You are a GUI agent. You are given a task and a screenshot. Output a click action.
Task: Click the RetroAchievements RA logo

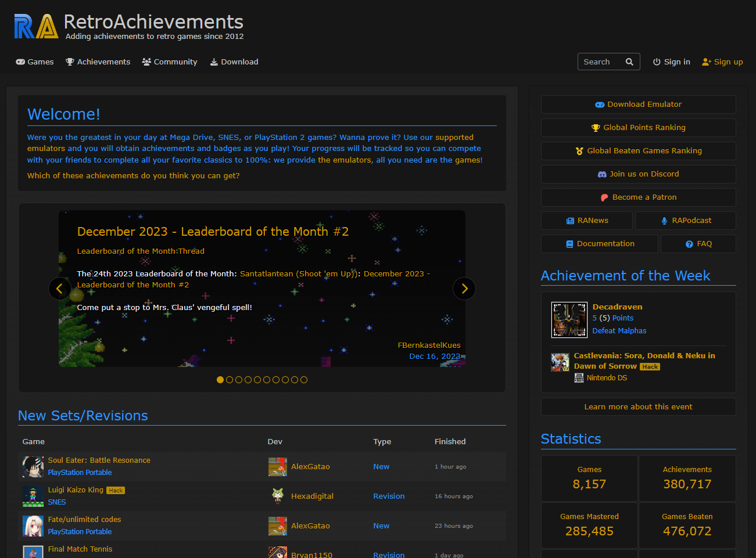pos(36,27)
